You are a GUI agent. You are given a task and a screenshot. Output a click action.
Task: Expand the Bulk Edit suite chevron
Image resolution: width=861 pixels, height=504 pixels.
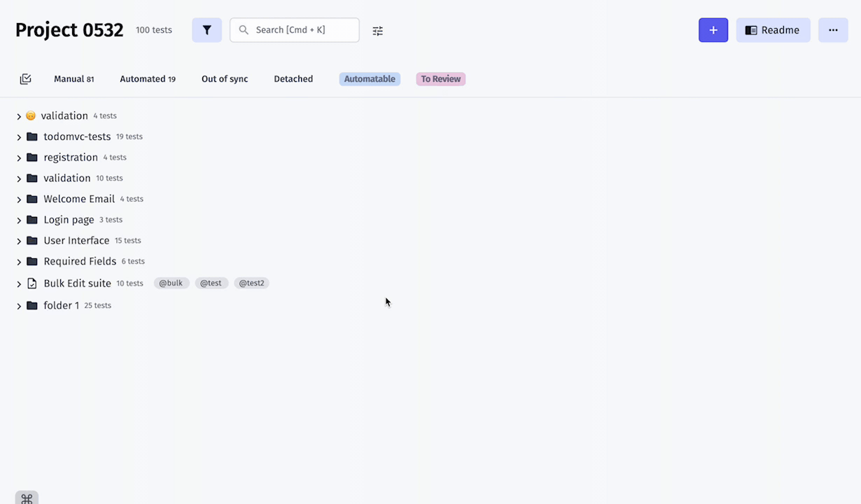click(x=19, y=284)
